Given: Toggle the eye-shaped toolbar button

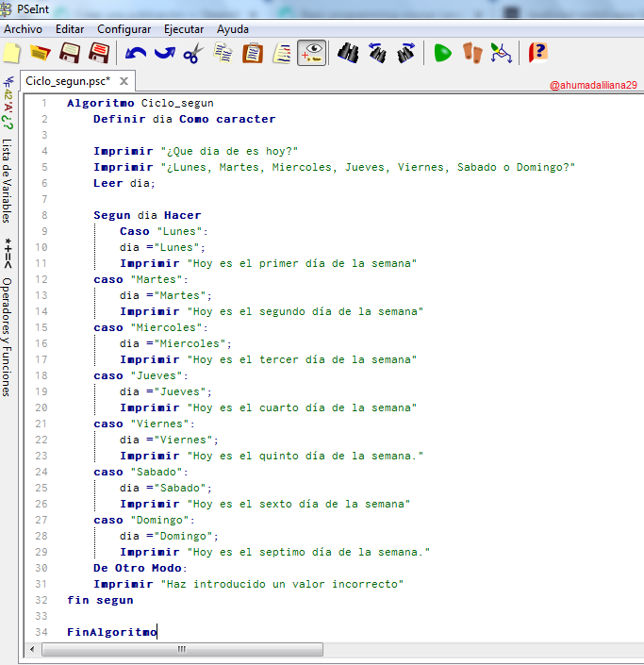Looking at the screenshot, I should [x=311, y=54].
